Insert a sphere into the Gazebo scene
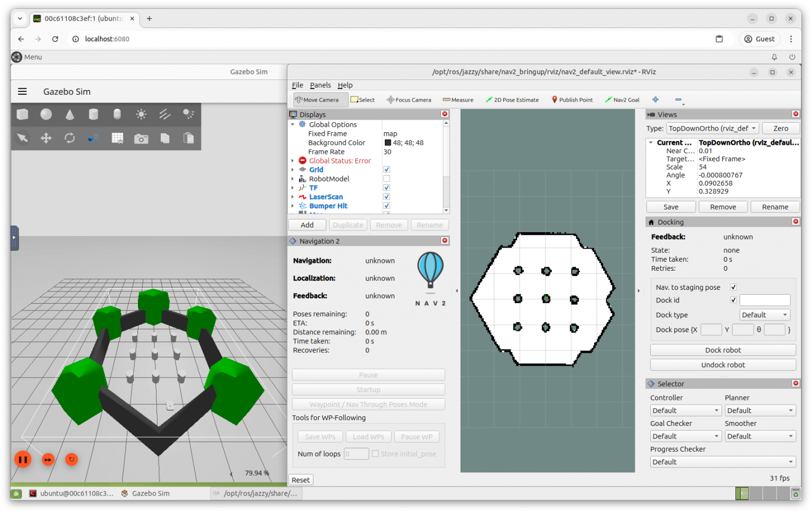 click(x=45, y=114)
